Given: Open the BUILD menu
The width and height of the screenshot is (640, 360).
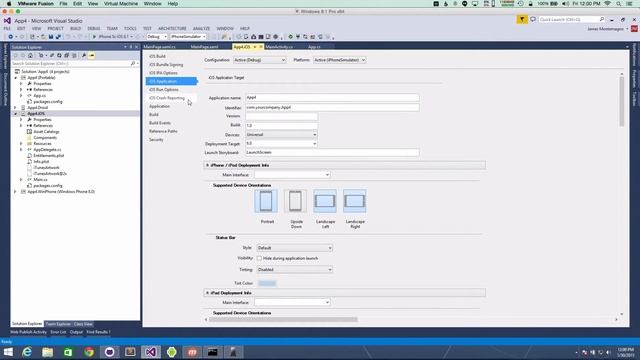Looking at the screenshot, I should [x=76, y=29].
